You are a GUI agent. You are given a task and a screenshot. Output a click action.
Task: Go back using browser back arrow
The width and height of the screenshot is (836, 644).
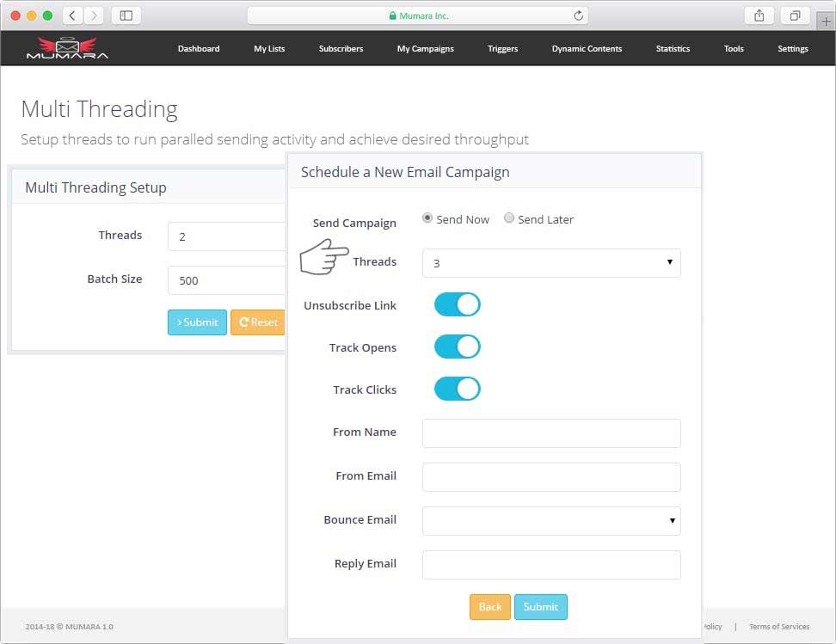pyautogui.click(x=73, y=15)
